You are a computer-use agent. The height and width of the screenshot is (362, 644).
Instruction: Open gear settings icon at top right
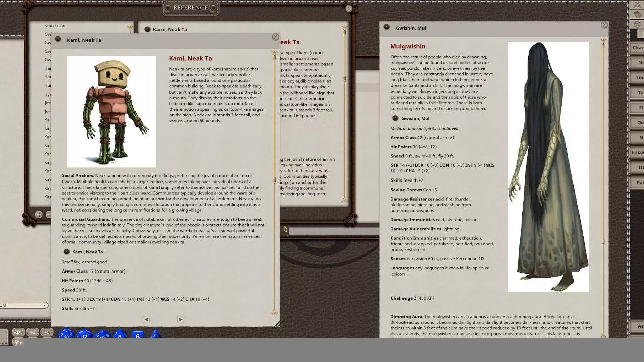[x=637, y=24]
